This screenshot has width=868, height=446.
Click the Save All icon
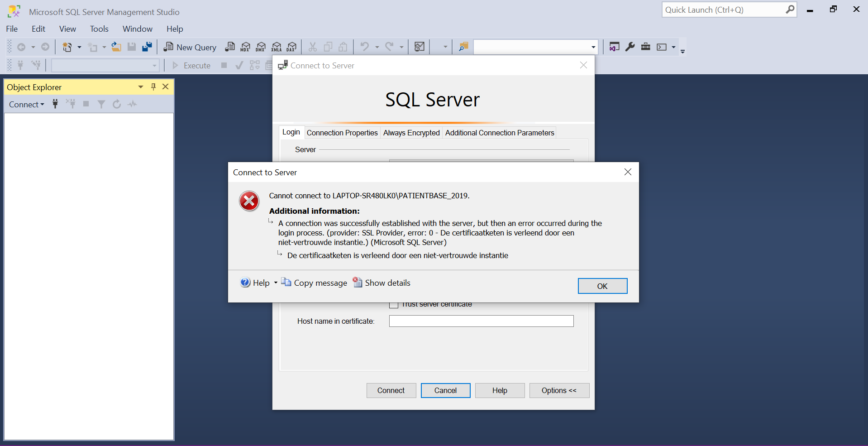click(147, 47)
